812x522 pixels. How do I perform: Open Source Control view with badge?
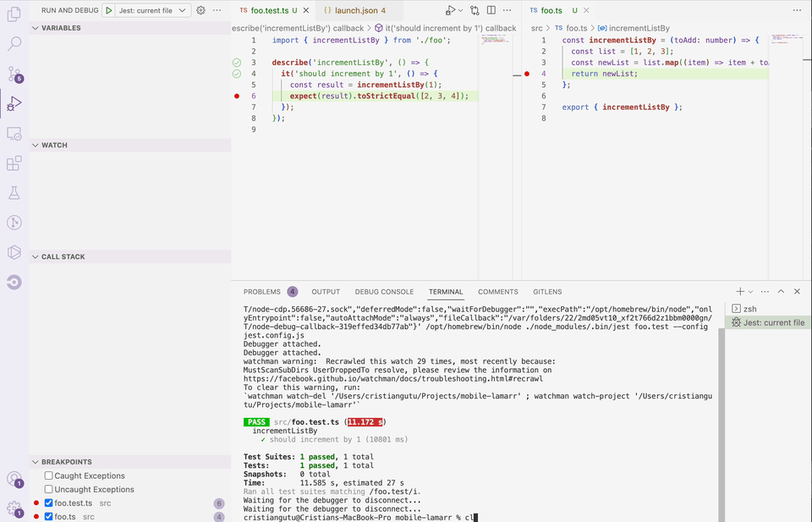click(x=14, y=74)
